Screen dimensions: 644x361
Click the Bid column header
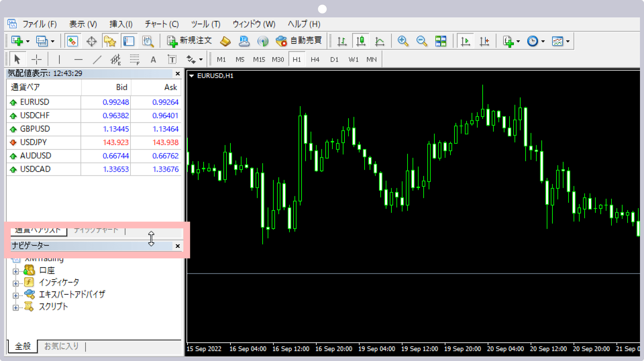[106, 87]
